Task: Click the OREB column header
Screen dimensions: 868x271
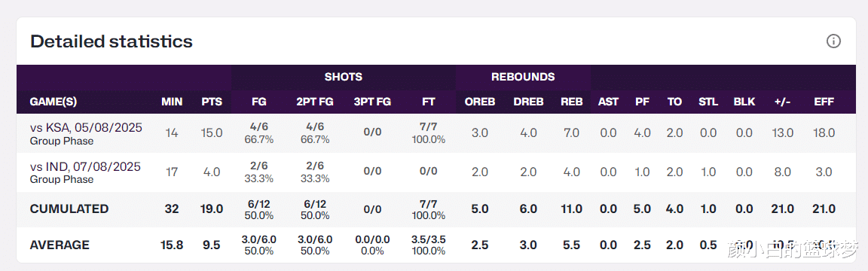Action: [480, 102]
